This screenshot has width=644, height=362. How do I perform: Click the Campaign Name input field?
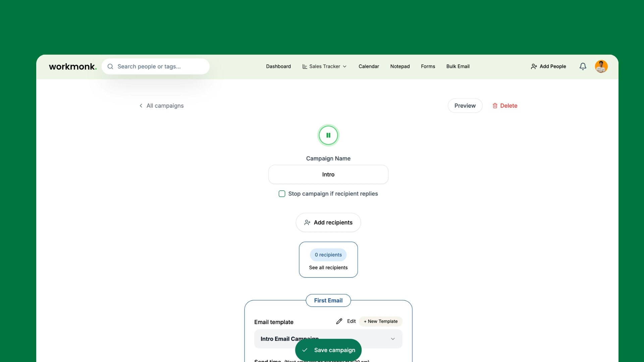click(328, 174)
